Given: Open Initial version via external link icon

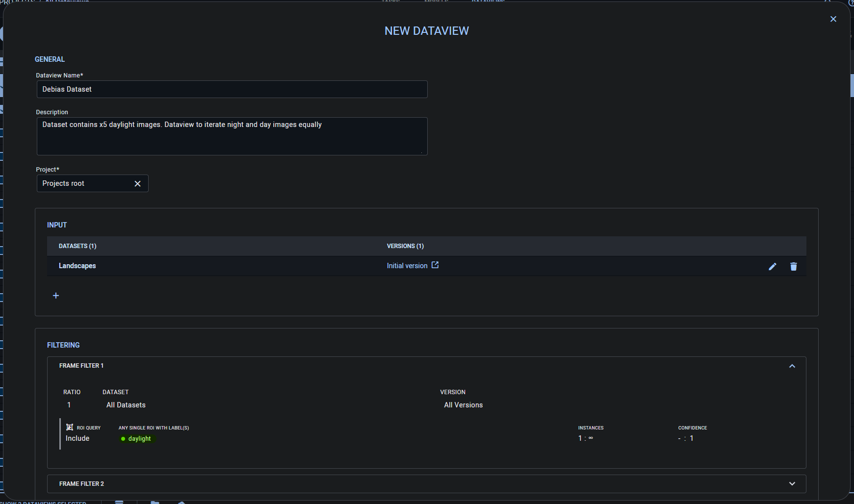Looking at the screenshot, I should (x=435, y=264).
